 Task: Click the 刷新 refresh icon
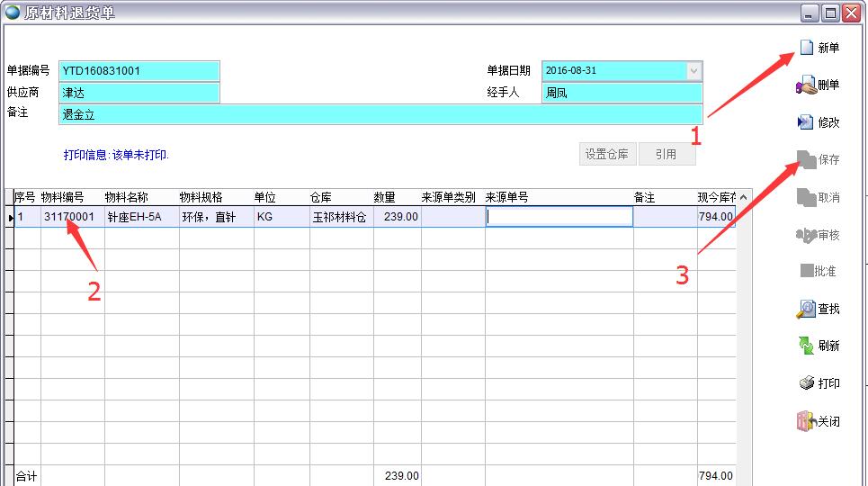806,346
